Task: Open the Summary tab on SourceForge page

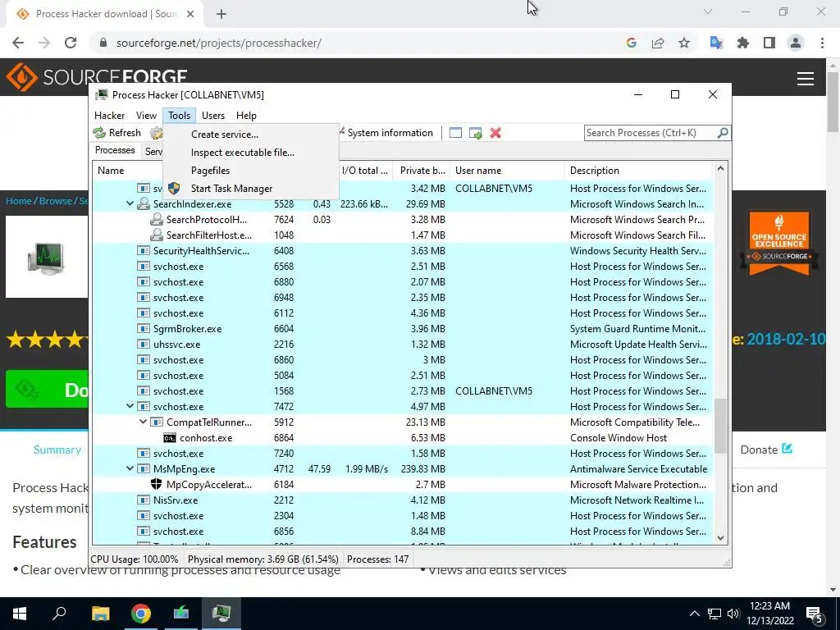Action: pos(57,450)
